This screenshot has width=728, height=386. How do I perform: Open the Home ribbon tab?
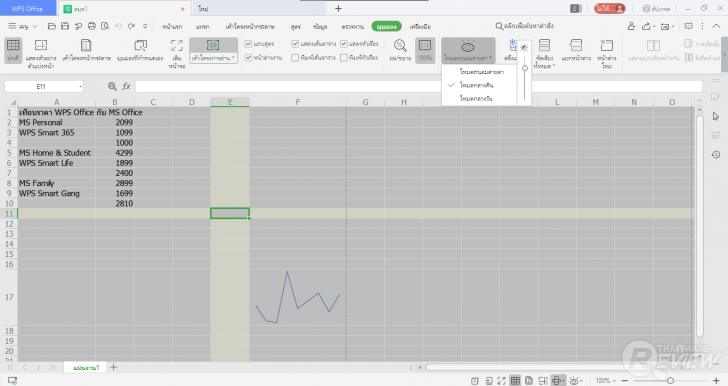(172, 26)
